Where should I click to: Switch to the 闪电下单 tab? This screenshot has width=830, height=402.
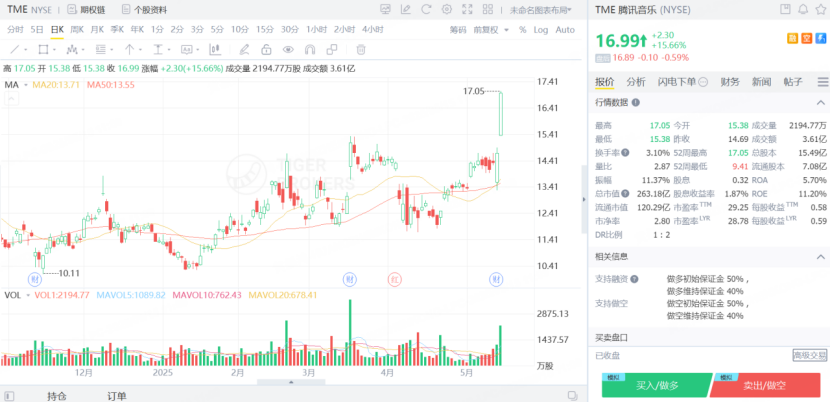pyautogui.click(x=683, y=82)
